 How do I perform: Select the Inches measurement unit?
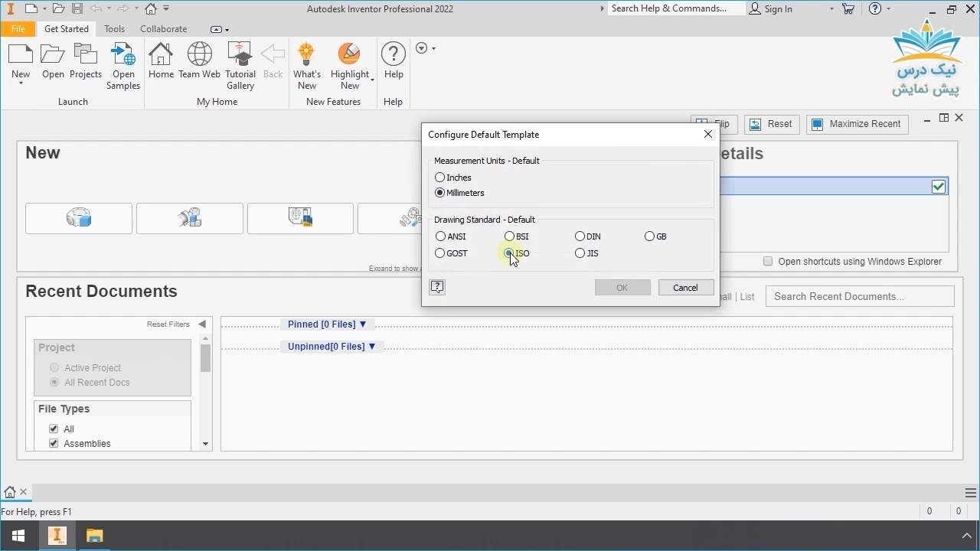click(440, 178)
